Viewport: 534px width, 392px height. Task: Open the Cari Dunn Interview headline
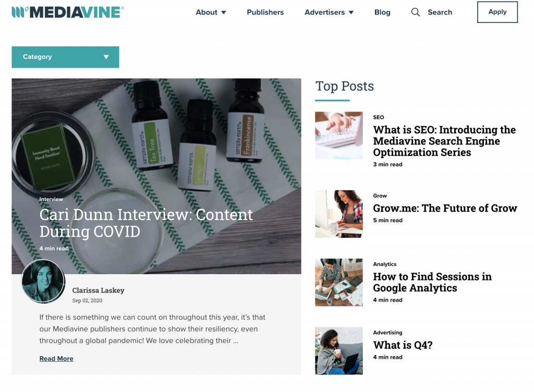pos(146,223)
